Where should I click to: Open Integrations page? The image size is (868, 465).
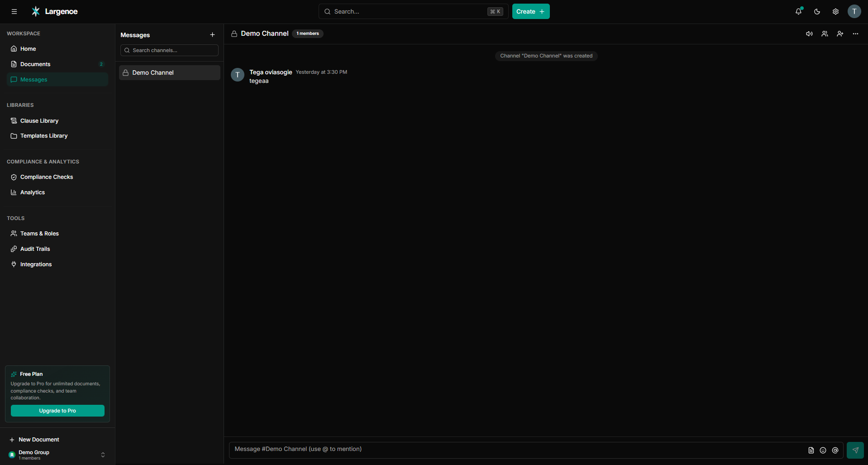[57, 264]
